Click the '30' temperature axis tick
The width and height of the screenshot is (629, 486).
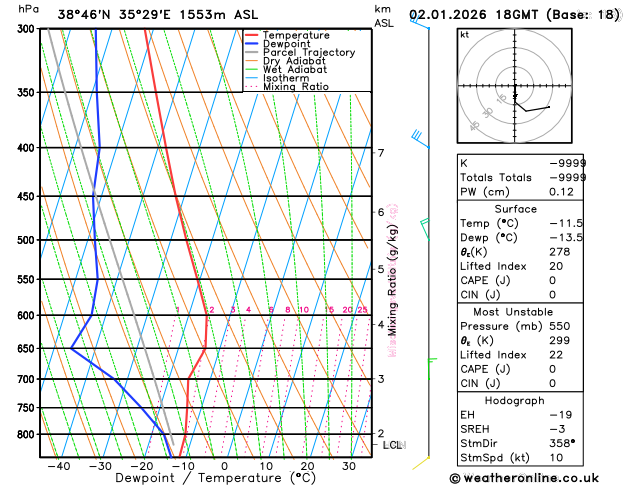(349, 466)
